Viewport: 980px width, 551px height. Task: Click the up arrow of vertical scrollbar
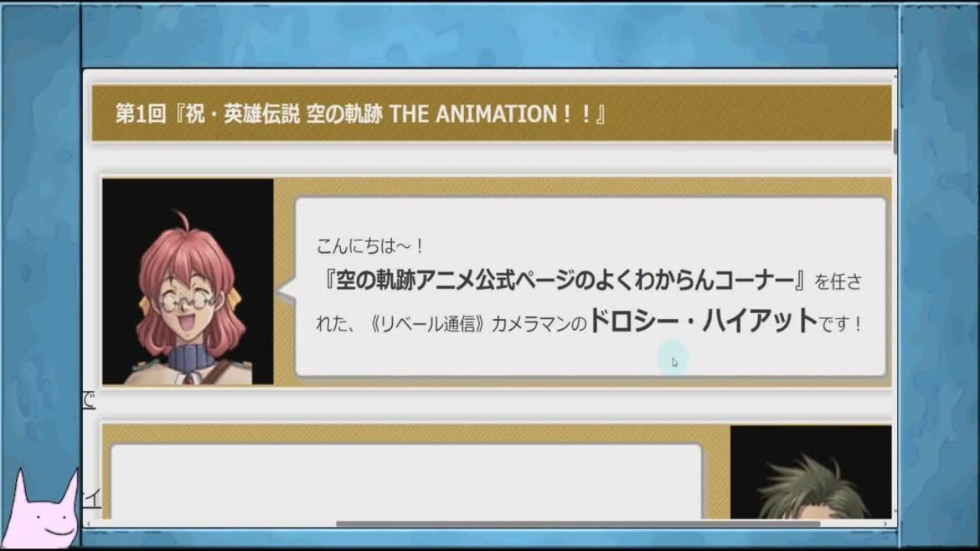(x=895, y=75)
